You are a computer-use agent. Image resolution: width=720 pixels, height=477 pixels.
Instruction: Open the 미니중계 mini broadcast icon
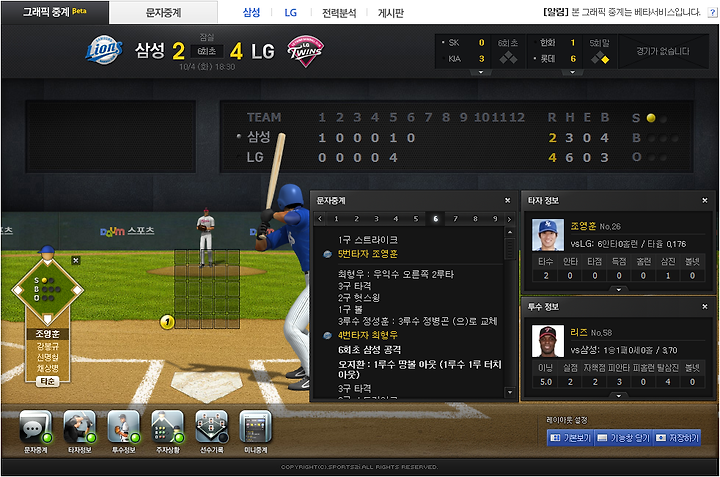tap(256, 427)
